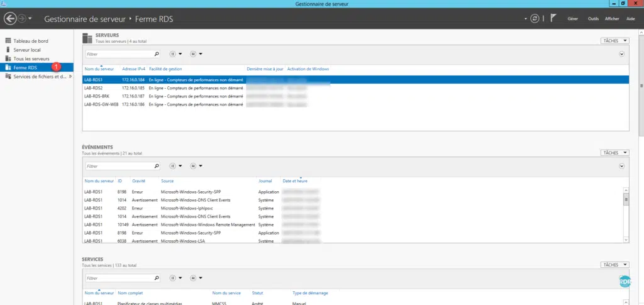This screenshot has height=305, width=644.
Task: Sort events by Date et heure column
Action: (x=295, y=180)
